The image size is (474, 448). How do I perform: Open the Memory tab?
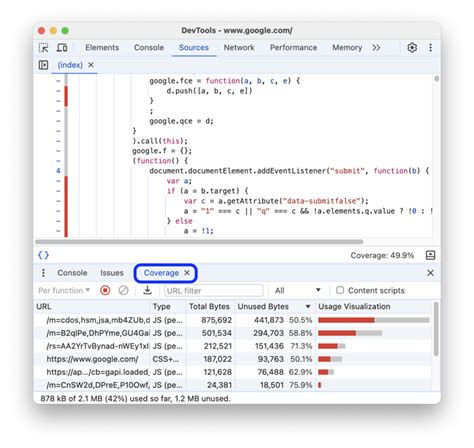(x=347, y=48)
